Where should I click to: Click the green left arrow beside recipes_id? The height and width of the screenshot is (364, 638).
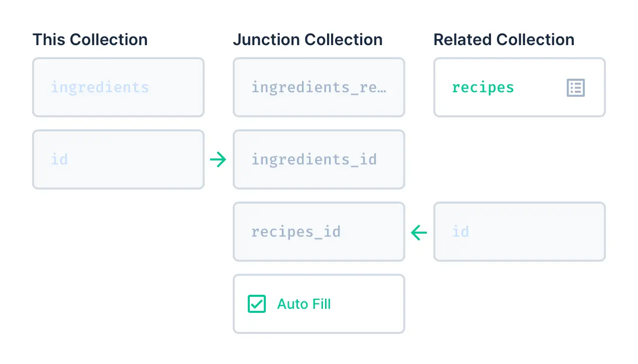click(x=419, y=232)
